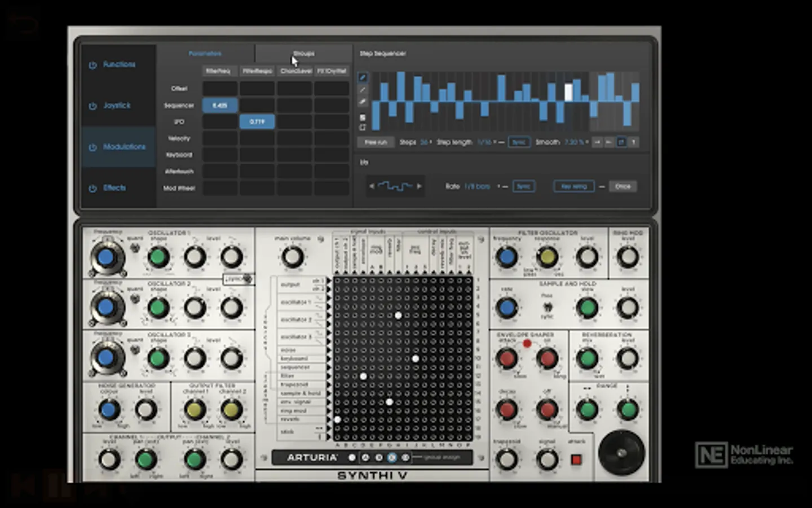
Task: Click the Sequencer modulation amount 0.425 cell
Action: 220,106
